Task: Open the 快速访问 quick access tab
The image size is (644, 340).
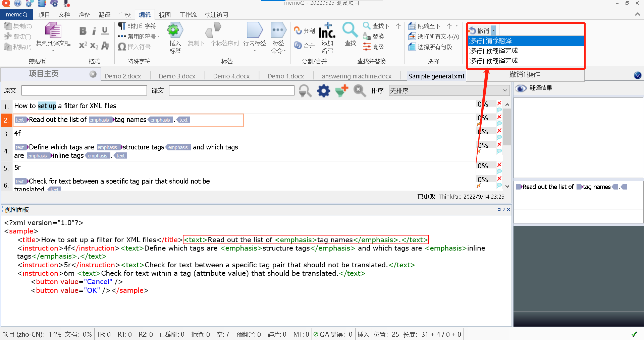Action: (x=216, y=15)
